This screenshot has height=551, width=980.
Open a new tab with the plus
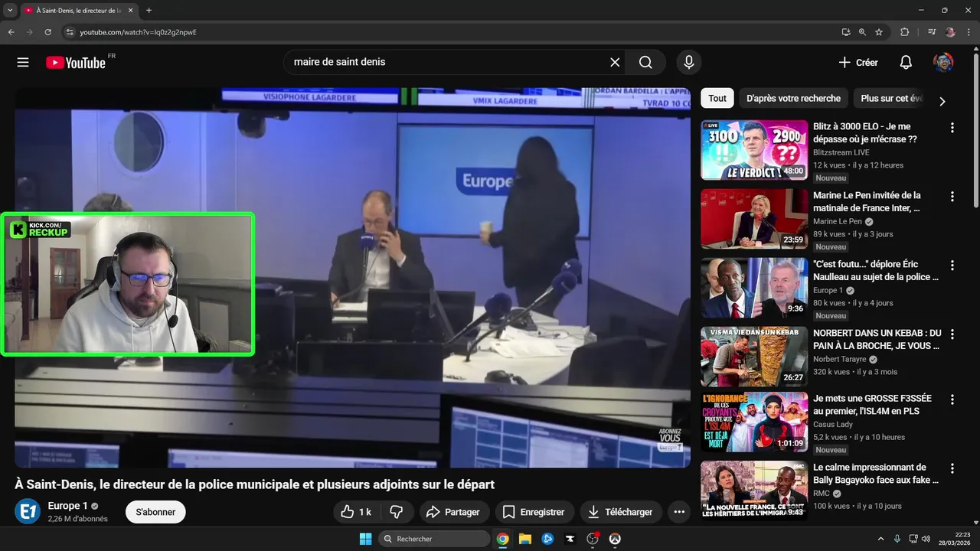click(149, 11)
